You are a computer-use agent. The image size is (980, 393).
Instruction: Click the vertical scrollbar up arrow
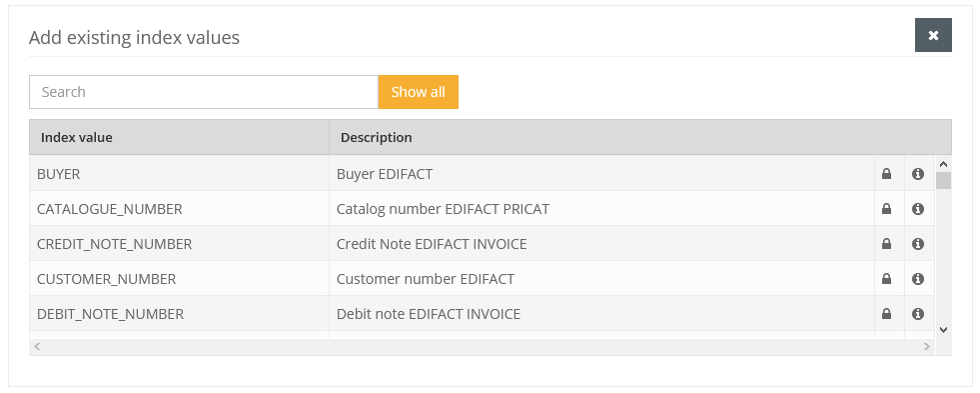coord(944,165)
